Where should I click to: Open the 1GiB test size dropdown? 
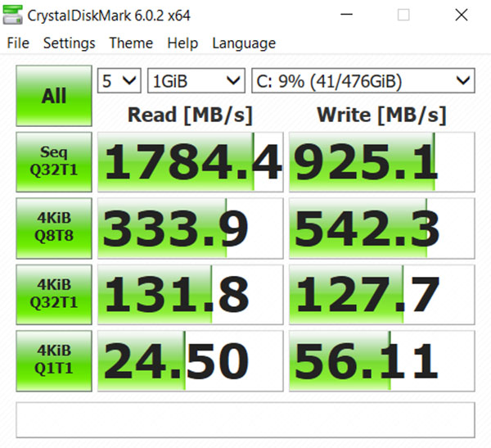pos(196,80)
